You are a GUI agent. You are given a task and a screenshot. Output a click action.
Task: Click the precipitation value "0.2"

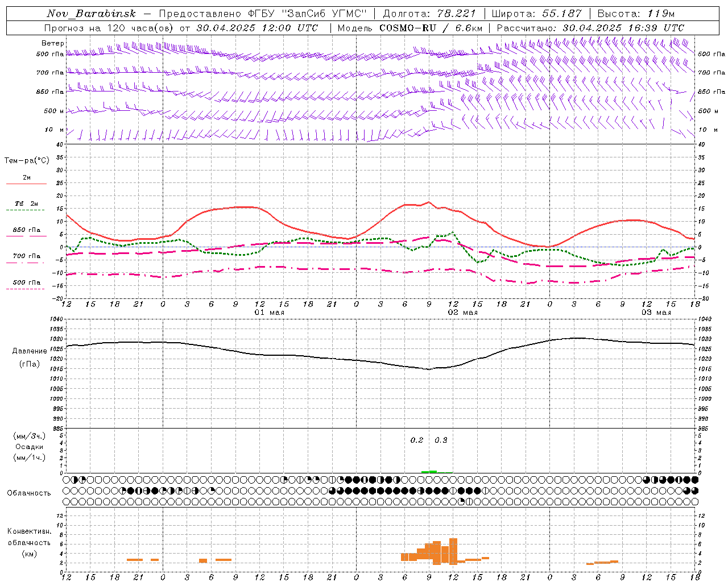click(417, 440)
